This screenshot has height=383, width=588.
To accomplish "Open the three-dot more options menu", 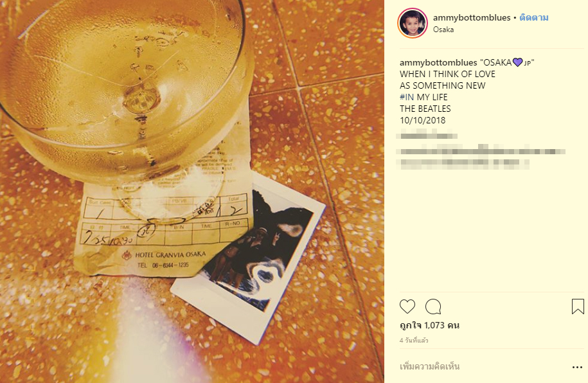I will (577, 367).
